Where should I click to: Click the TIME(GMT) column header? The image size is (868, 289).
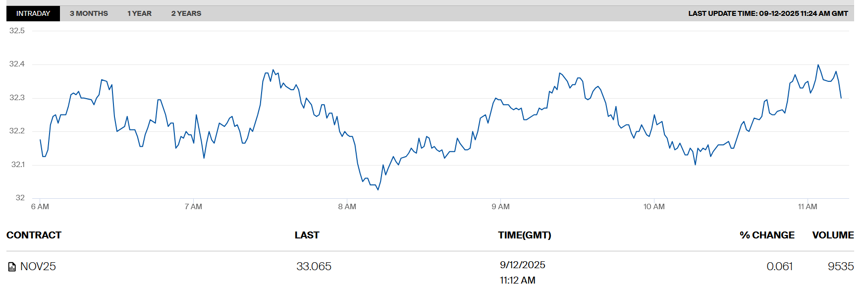(x=524, y=235)
